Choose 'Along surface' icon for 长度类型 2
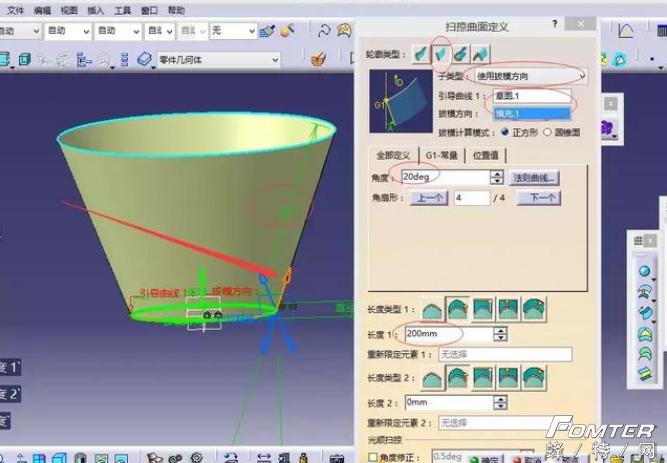Image resolution: width=667 pixels, height=463 pixels. click(534, 378)
